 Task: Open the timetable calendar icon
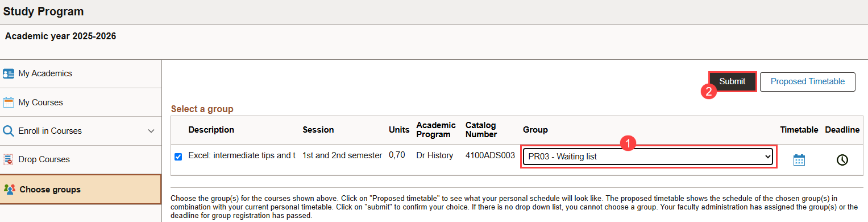coord(799,160)
